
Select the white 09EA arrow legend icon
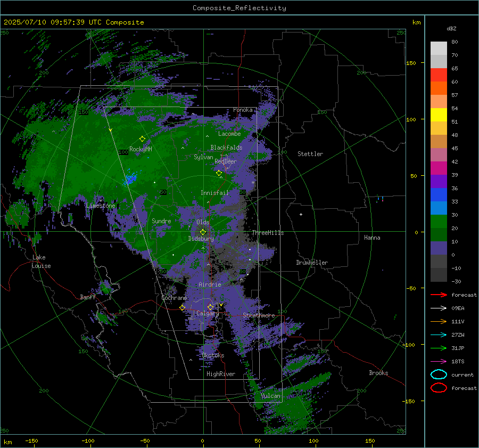click(439, 308)
